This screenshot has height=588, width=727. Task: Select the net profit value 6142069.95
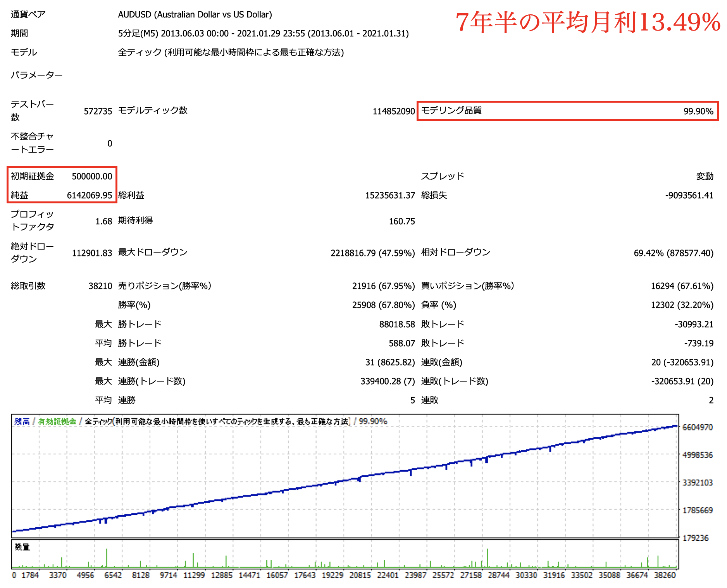point(90,196)
